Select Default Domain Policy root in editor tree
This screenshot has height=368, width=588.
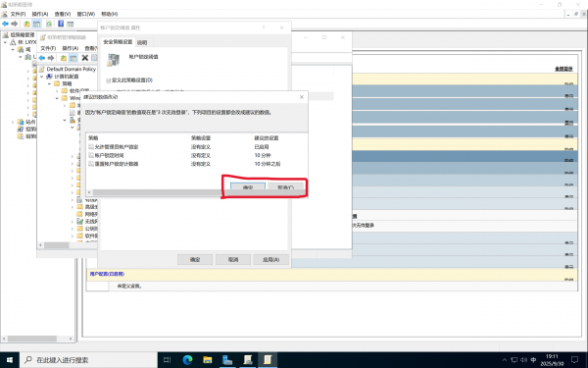click(x=72, y=69)
